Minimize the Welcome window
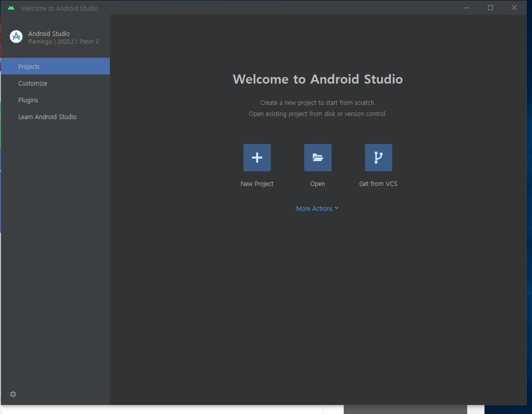532x414 pixels. pos(467,8)
